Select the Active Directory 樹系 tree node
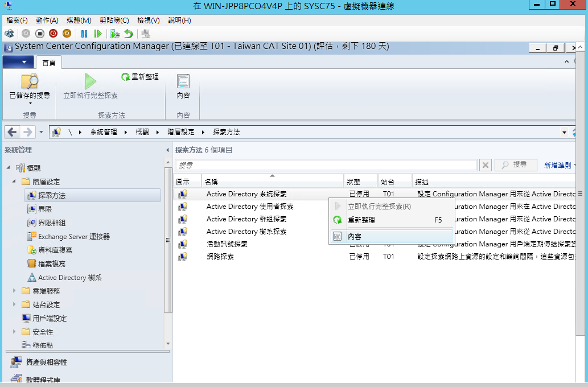Image resolution: width=588 pixels, height=387 pixels. click(64, 278)
